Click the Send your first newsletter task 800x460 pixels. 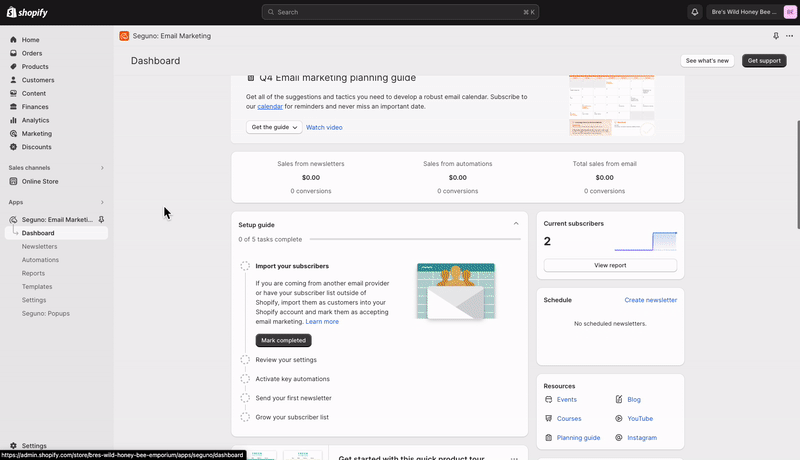pyautogui.click(x=293, y=398)
